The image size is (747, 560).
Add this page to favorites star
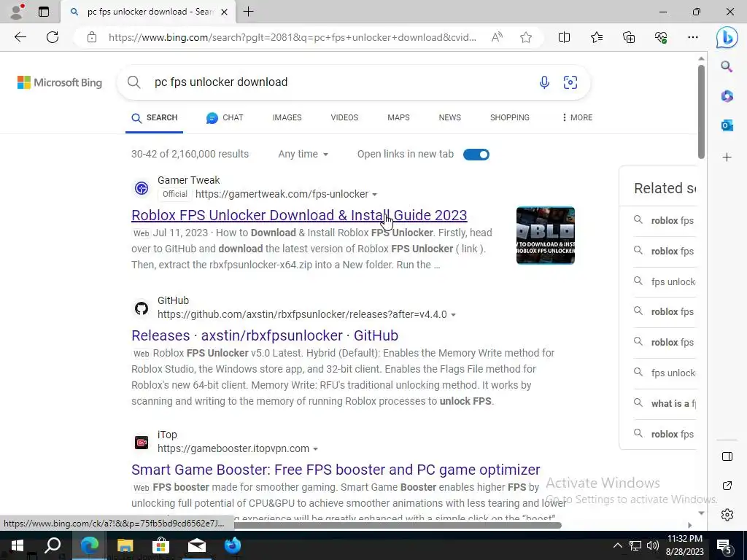pos(526,37)
